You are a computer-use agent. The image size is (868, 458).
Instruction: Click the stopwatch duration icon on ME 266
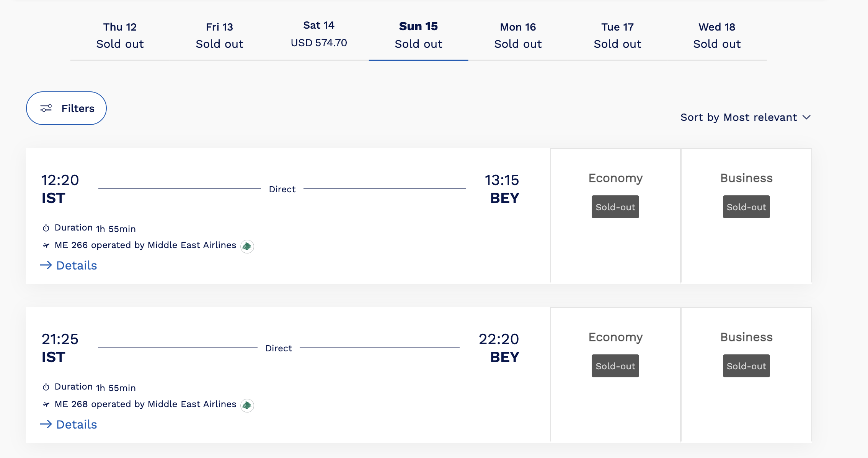[46, 228]
